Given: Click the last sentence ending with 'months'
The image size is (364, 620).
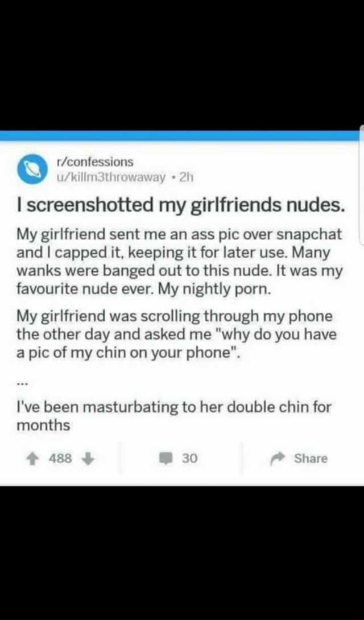Looking at the screenshot, I should pyautogui.click(x=174, y=416).
